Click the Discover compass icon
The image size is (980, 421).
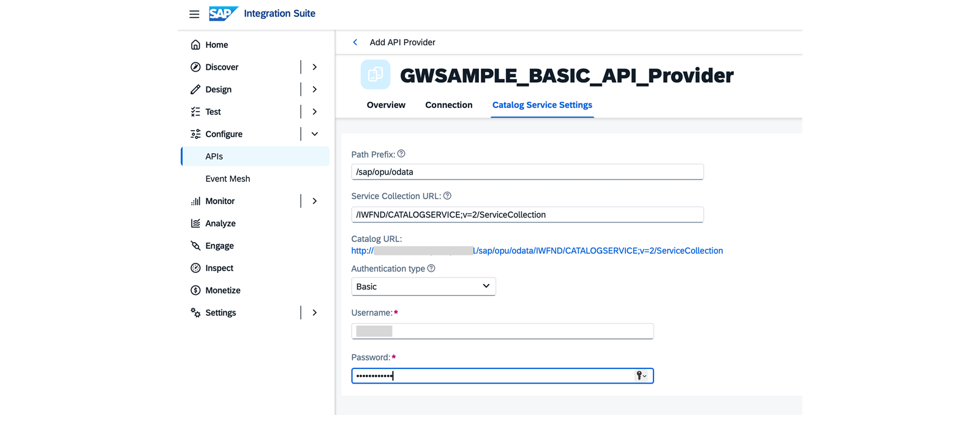coord(195,67)
